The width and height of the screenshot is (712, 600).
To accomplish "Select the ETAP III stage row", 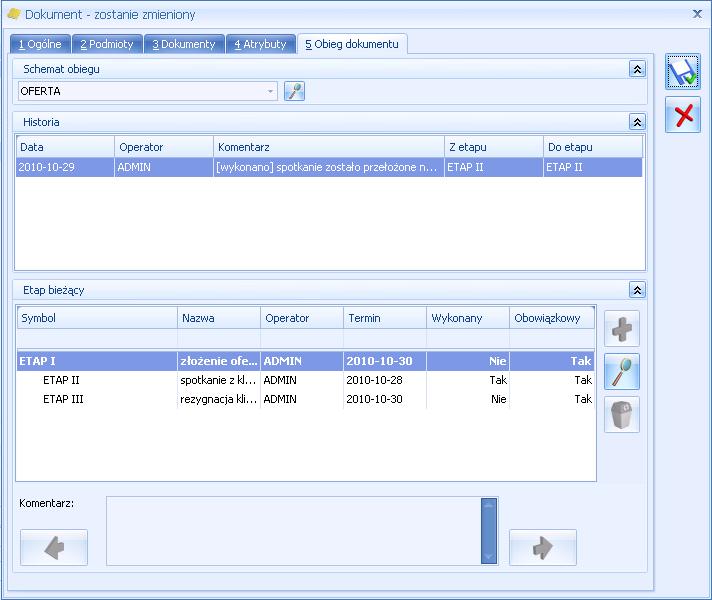I will click(306, 399).
